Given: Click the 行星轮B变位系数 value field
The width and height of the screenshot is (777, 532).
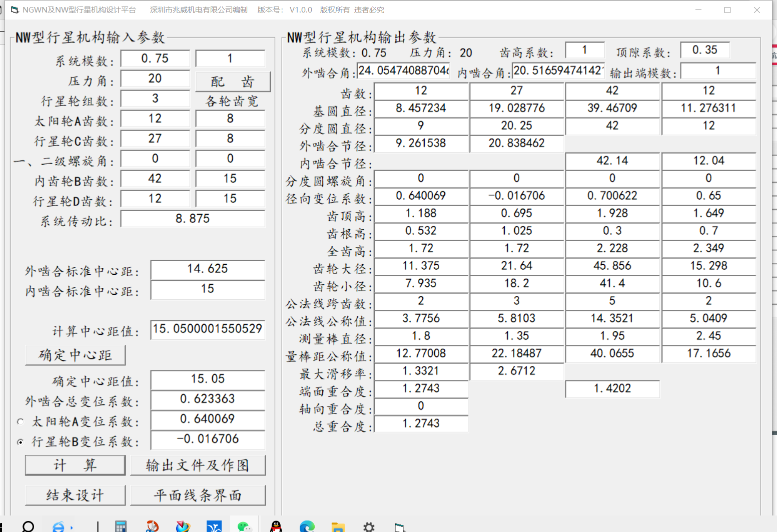Looking at the screenshot, I should point(208,440).
